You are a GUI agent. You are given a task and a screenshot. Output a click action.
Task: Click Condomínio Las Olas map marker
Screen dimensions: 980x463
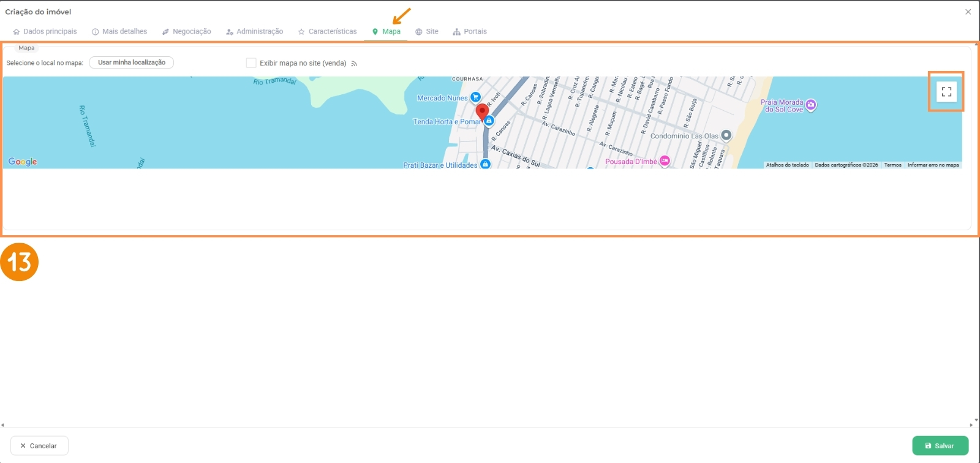pos(726,135)
